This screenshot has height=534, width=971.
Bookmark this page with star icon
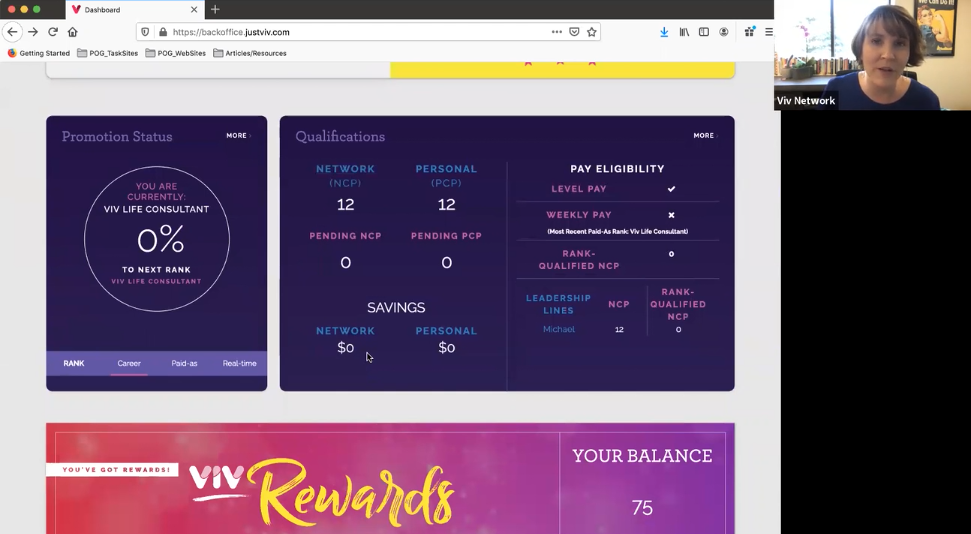pos(591,32)
